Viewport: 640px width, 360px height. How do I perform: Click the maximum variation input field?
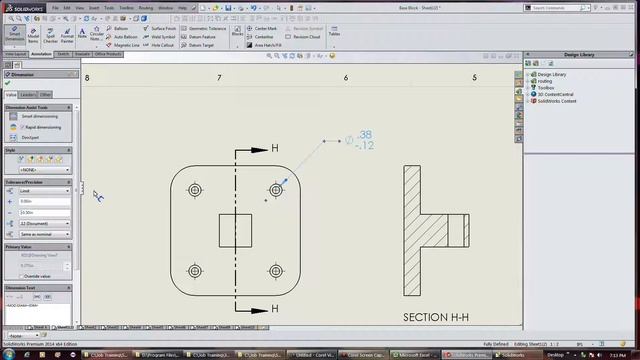[x=44, y=202]
